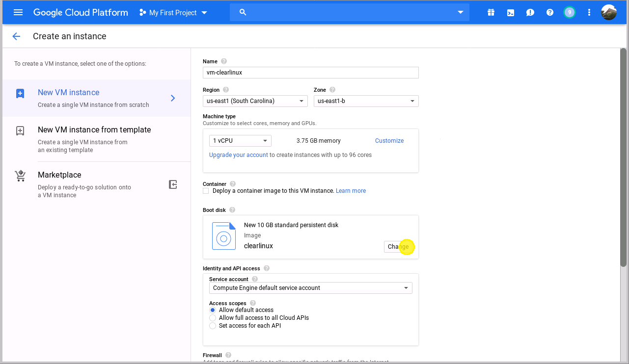This screenshot has height=364, width=629.
Task: Click the search magnifier icon
Action: [243, 12]
